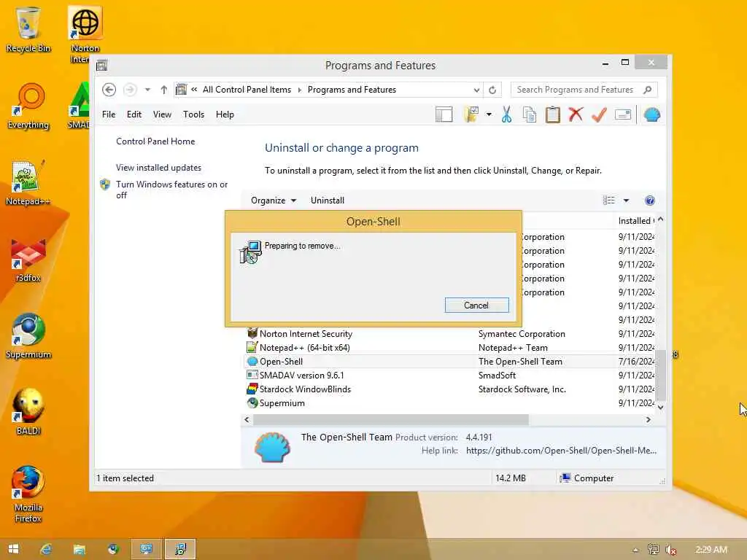Viewport: 747px width, 560px height.
Task: Click the Paste clipboard toolbar icon
Action: (553, 114)
